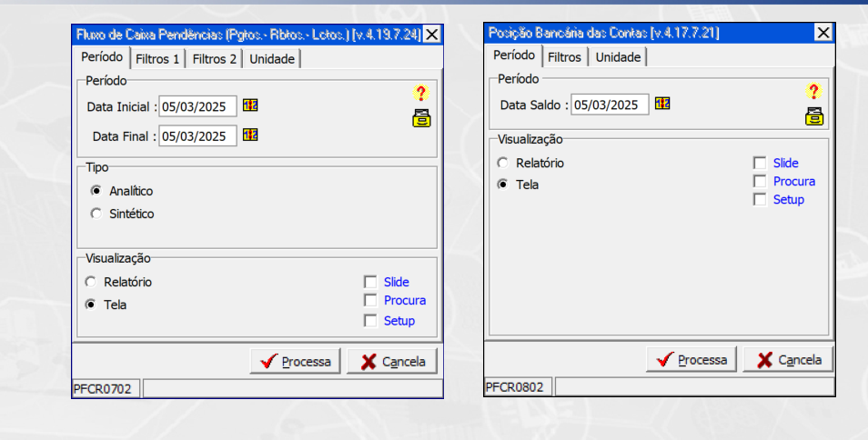Open Filtros 2 tab
The width and height of the screenshot is (868, 440).
(x=215, y=59)
